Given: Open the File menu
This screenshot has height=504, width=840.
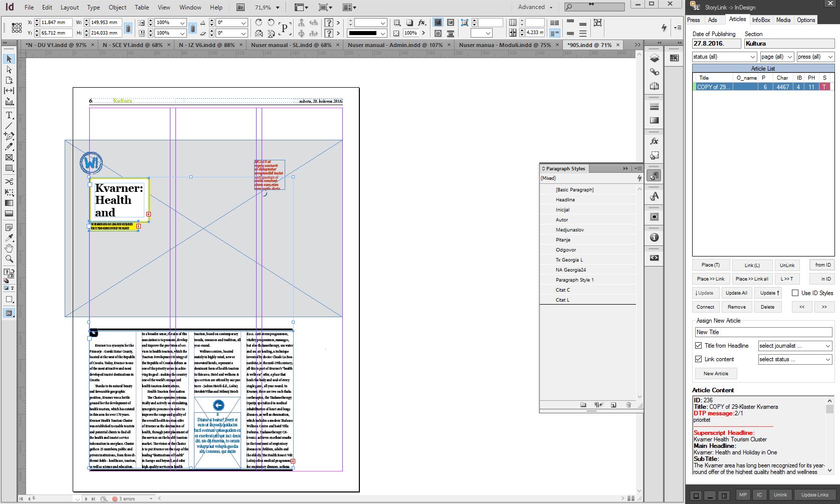Looking at the screenshot, I should coord(29,8).
